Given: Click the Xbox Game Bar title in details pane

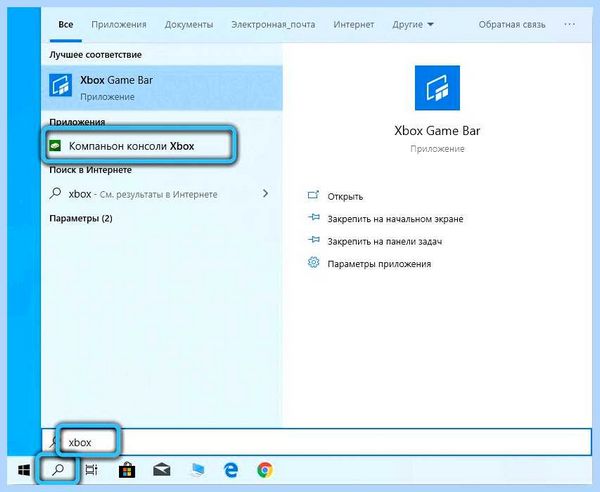Looking at the screenshot, I should [x=437, y=131].
